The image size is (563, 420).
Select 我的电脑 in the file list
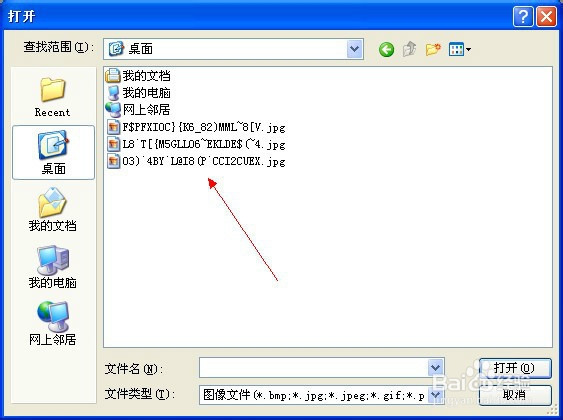[138, 93]
